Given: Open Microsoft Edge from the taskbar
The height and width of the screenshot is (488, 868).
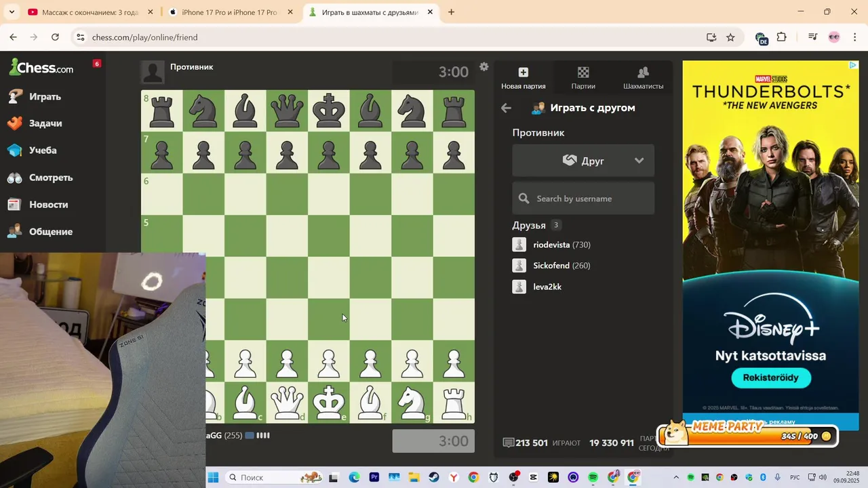Looking at the screenshot, I should (x=354, y=477).
